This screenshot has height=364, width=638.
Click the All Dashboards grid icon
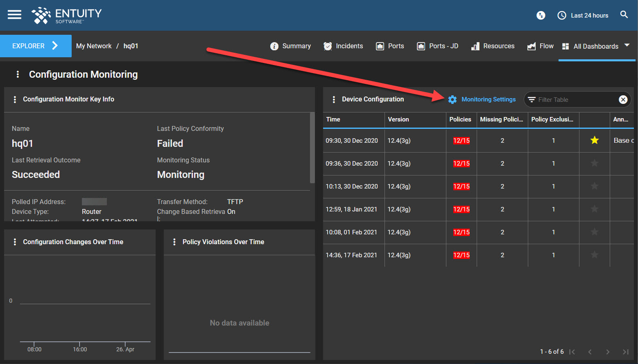566,46
